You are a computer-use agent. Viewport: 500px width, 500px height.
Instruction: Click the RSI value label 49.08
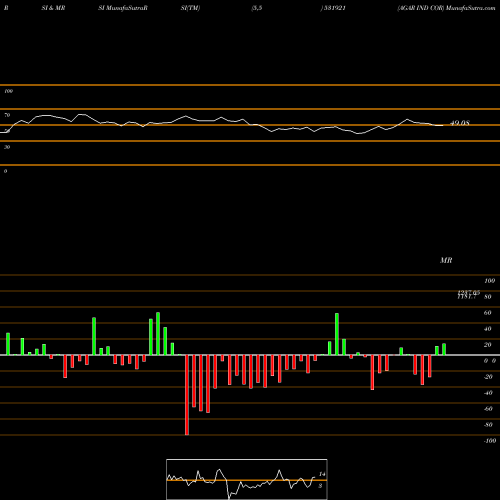point(460,123)
